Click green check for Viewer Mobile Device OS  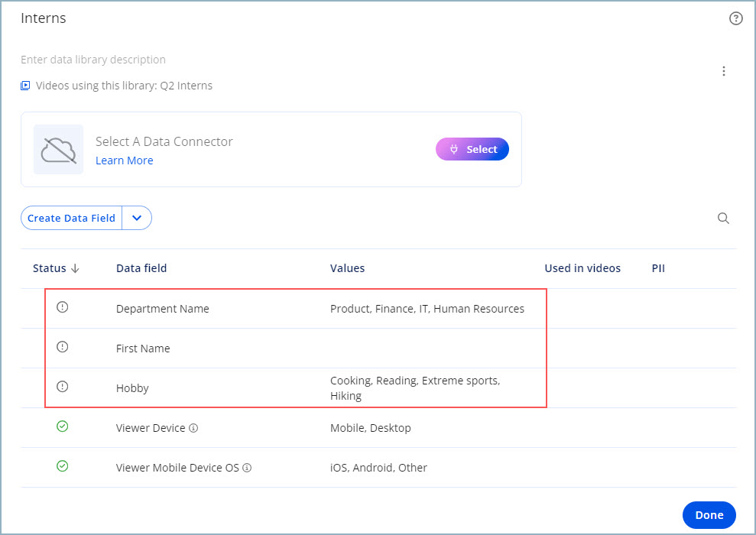tap(63, 466)
